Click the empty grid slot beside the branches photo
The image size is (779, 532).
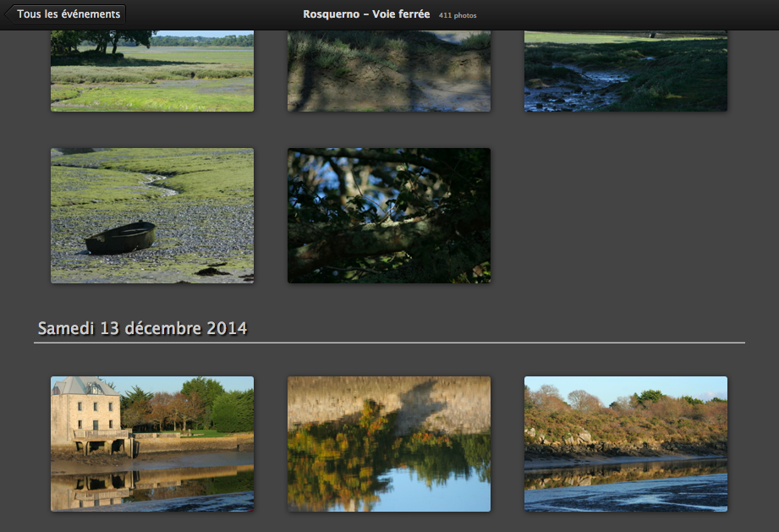coord(626,216)
